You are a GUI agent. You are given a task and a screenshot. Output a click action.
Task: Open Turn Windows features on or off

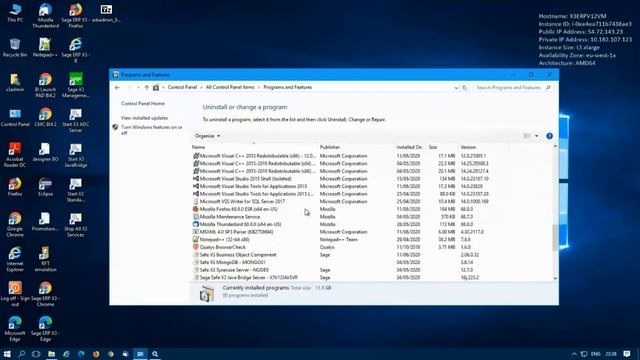pos(151,130)
